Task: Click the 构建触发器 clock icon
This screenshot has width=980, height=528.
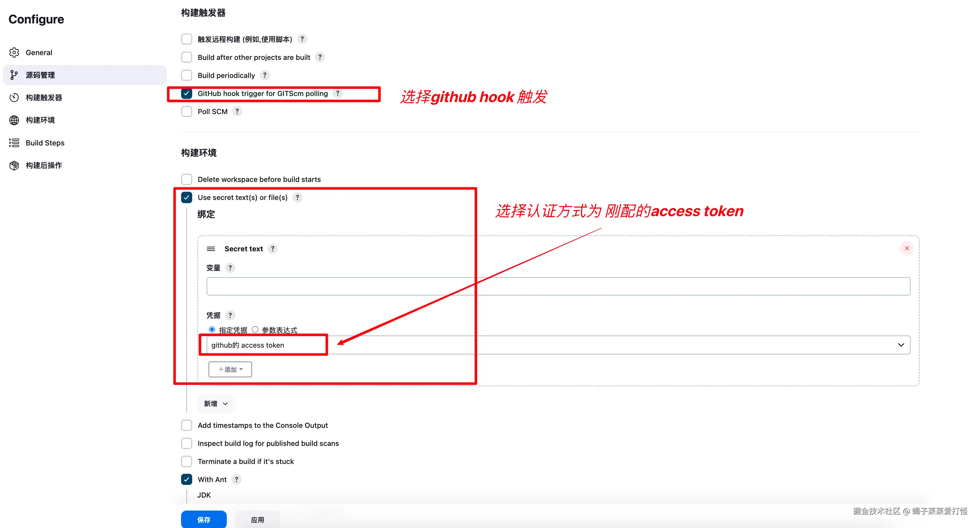Action: coord(14,98)
